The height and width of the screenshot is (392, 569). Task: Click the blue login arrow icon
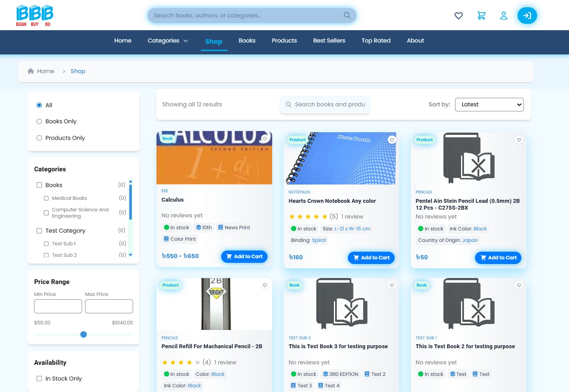point(527,16)
